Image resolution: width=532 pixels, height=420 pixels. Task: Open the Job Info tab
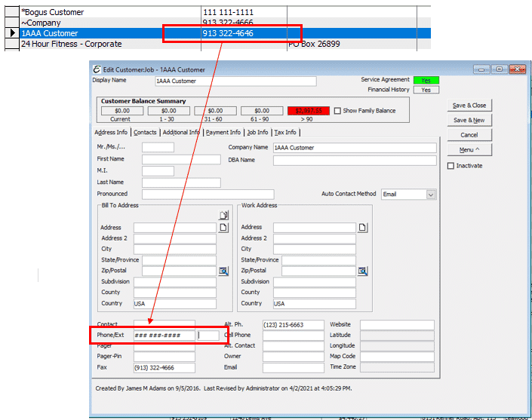click(x=257, y=132)
